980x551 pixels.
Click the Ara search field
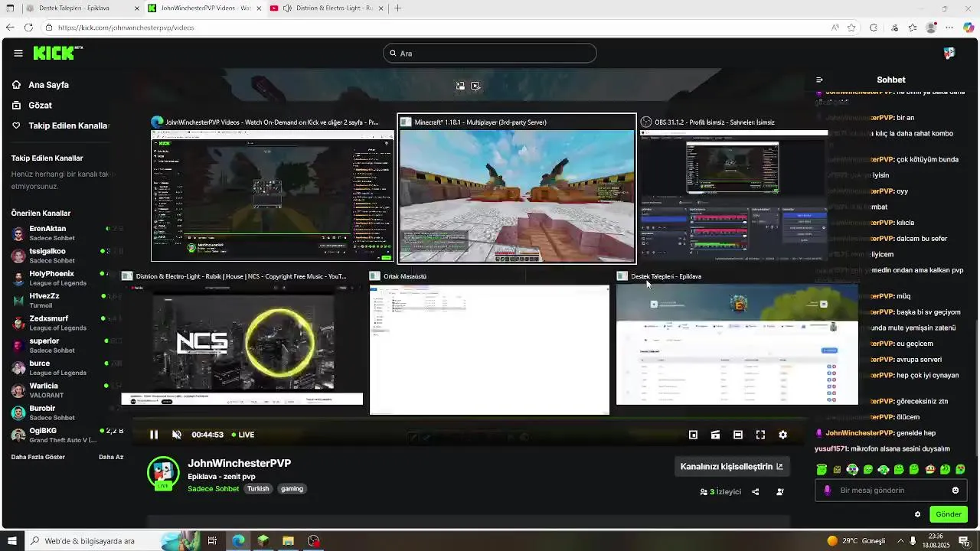tap(490, 53)
